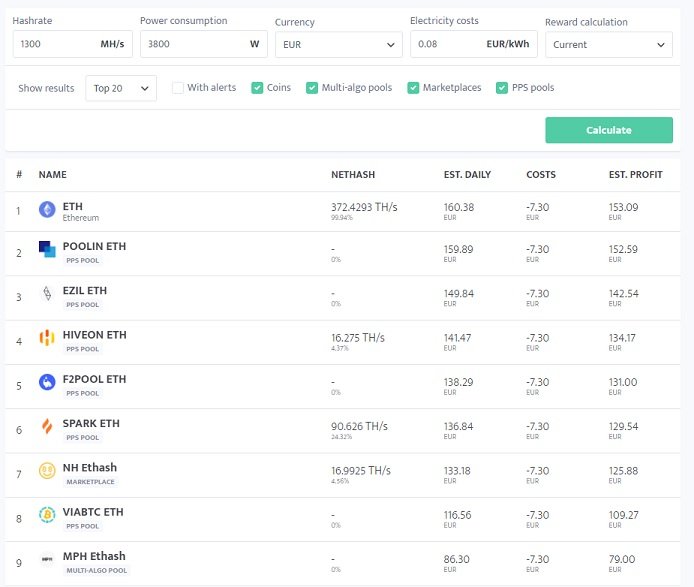The image size is (694, 587).
Task: Click the 129.54 estimated profit value
Action: click(x=623, y=426)
